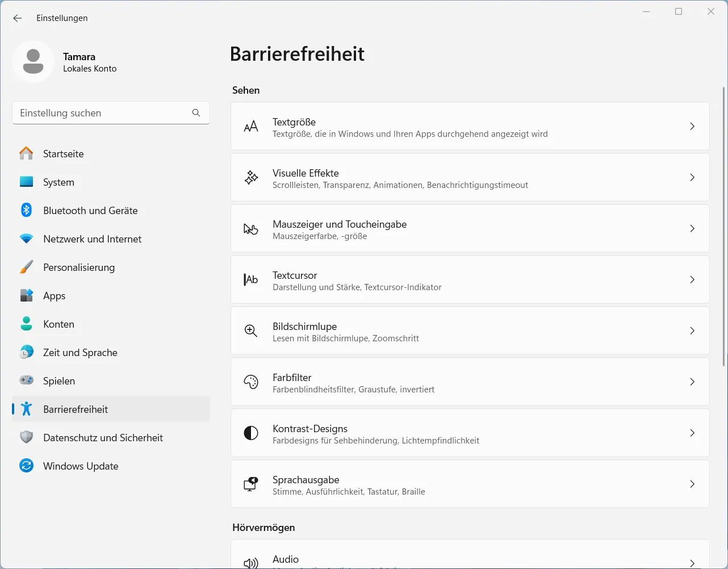Click the Startseite house icon
The height and width of the screenshot is (569, 728).
point(26,153)
